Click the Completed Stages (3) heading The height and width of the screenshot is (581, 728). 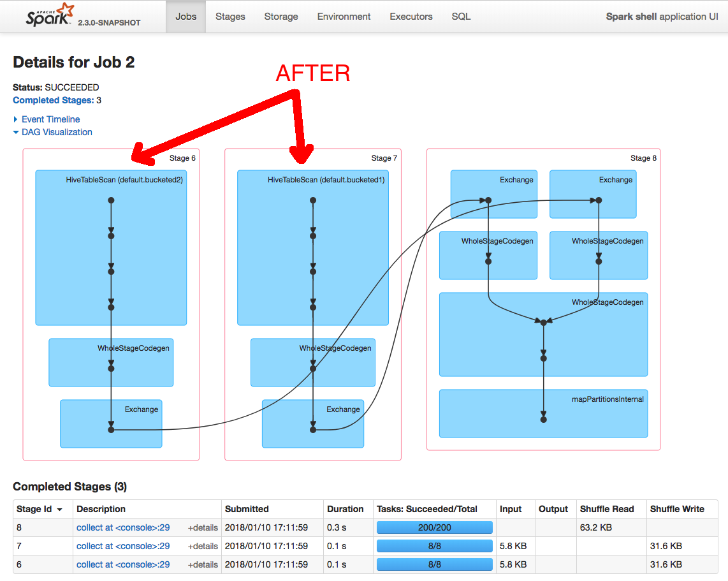(x=69, y=486)
